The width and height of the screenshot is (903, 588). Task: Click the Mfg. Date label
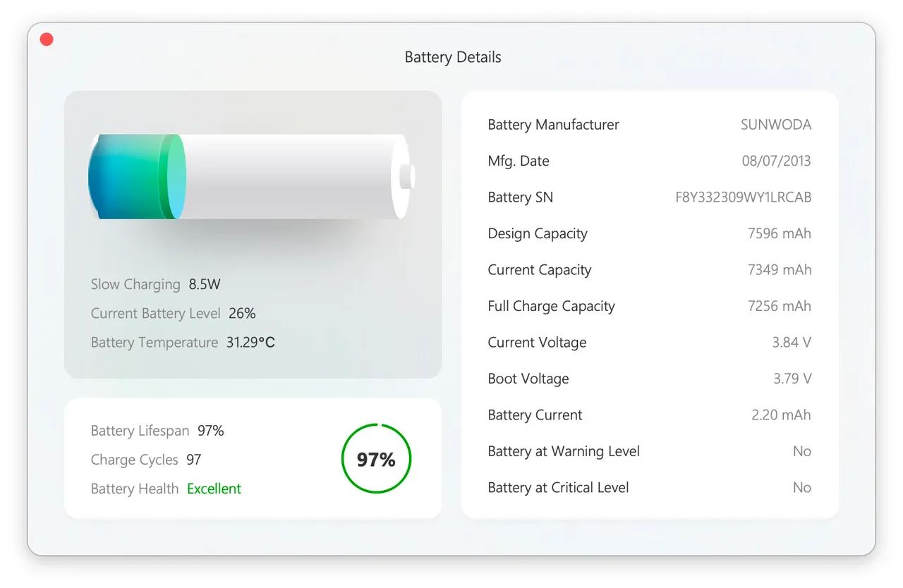(518, 161)
